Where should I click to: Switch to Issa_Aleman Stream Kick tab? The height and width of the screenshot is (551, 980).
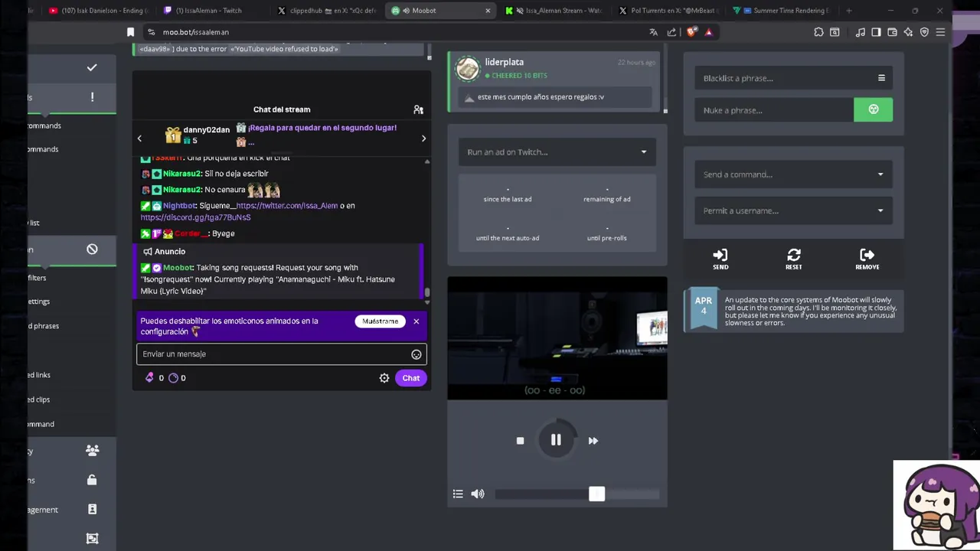coord(554,11)
